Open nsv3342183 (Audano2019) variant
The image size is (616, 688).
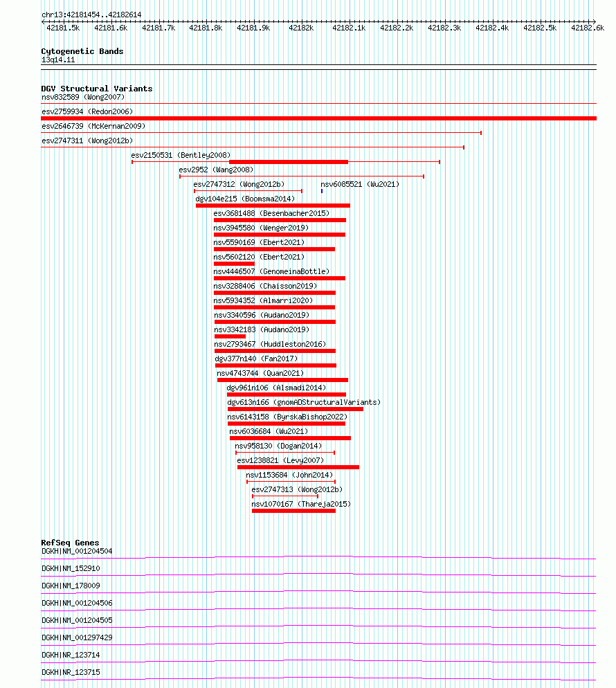click(x=262, y=329)
